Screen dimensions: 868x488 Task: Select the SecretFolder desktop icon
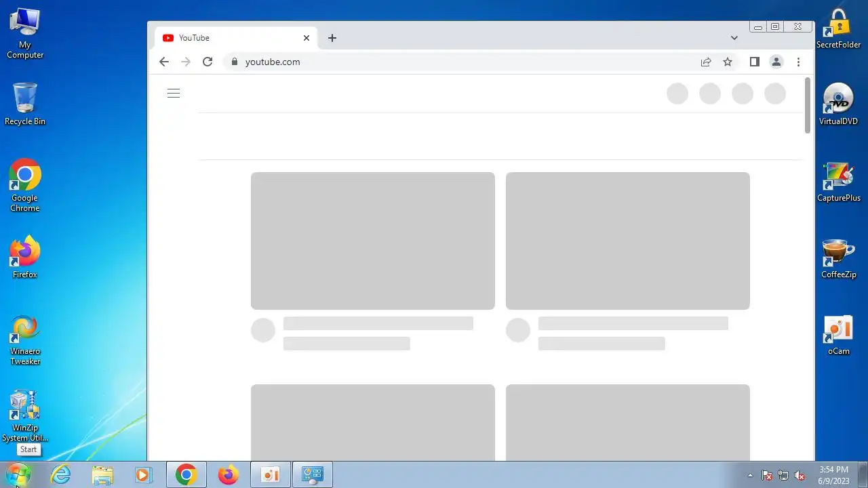(839, 29)
